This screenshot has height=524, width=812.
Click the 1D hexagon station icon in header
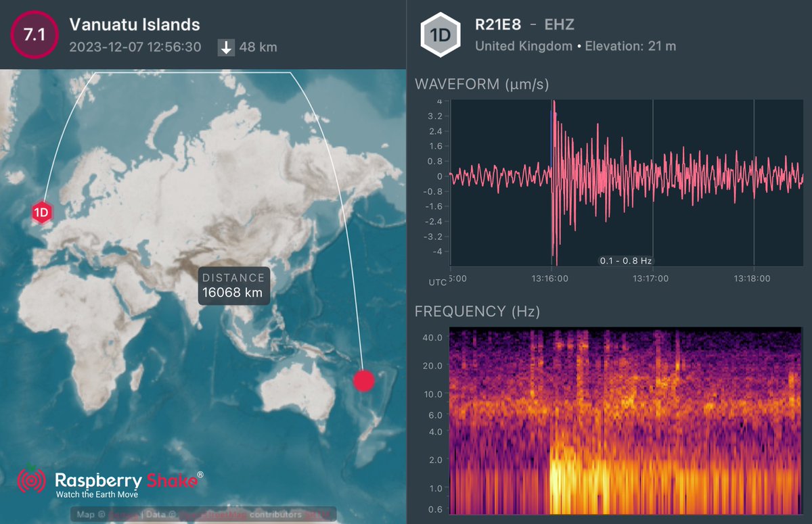point(440,35)
